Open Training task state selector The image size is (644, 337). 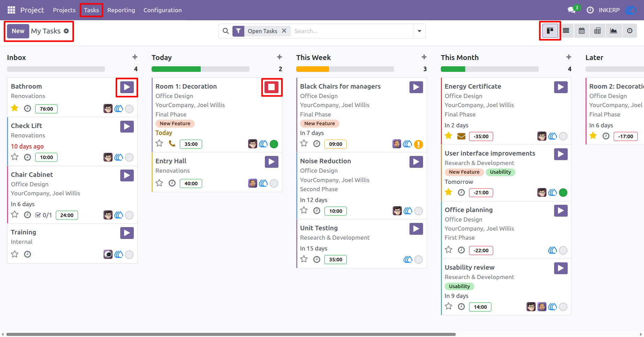point(129,255)
